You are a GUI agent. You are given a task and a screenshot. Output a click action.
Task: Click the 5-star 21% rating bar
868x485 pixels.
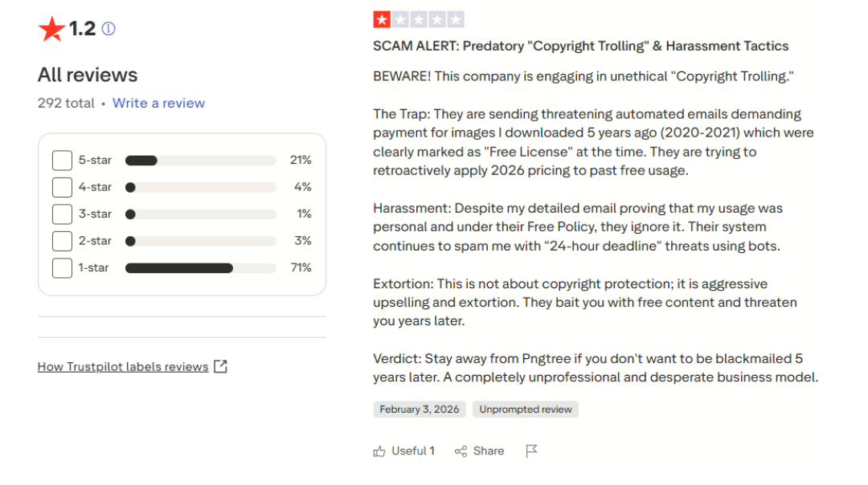tap(201, 161)
